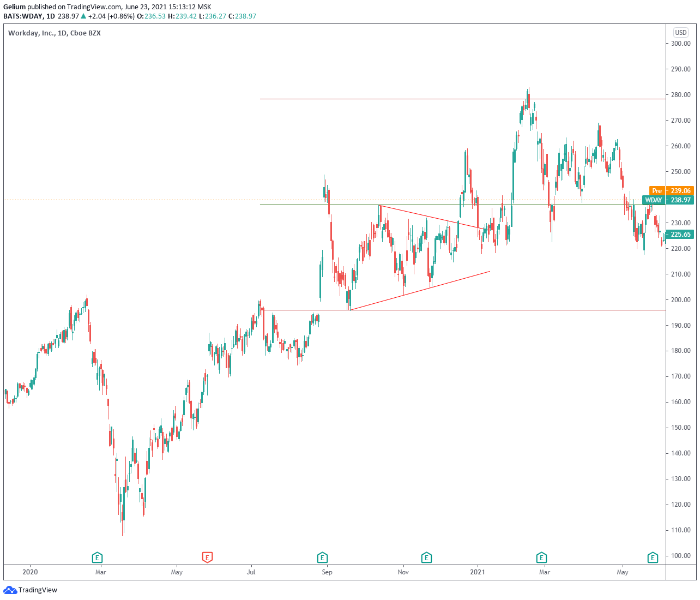Click the BATS:WDAY symbol text
The image size is (700, 600).
point(23,16)
